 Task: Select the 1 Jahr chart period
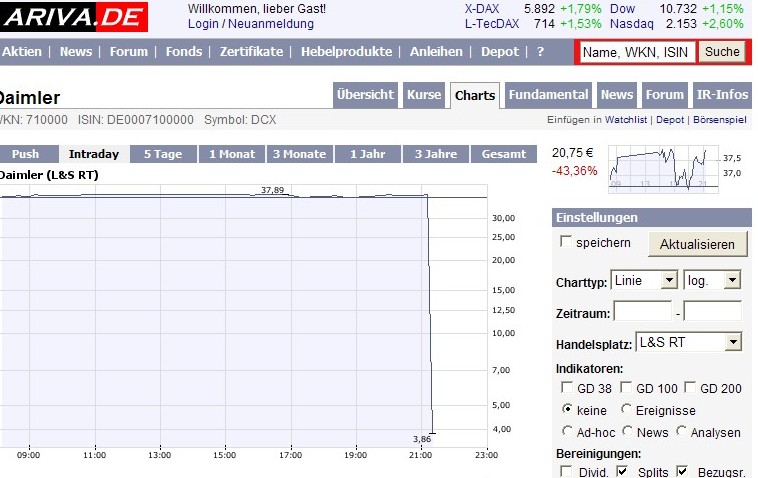367,154
